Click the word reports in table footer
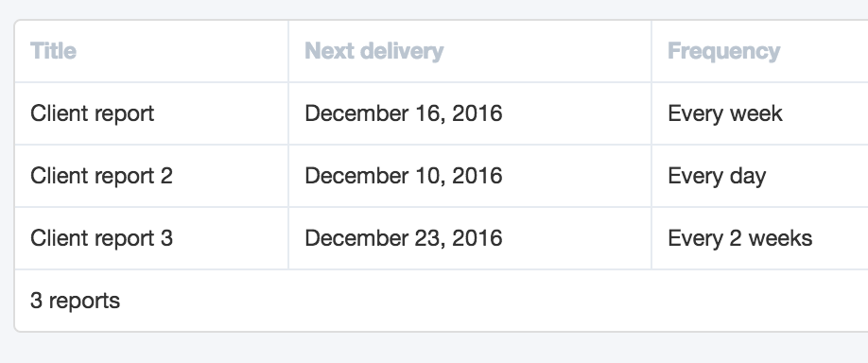This screenshot has width=868, height=363. [84, 302]
